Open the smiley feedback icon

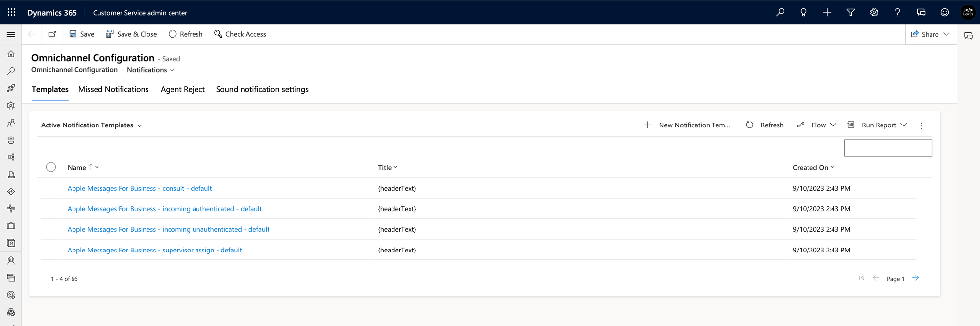pyautogui.click(x=945, y=12)
